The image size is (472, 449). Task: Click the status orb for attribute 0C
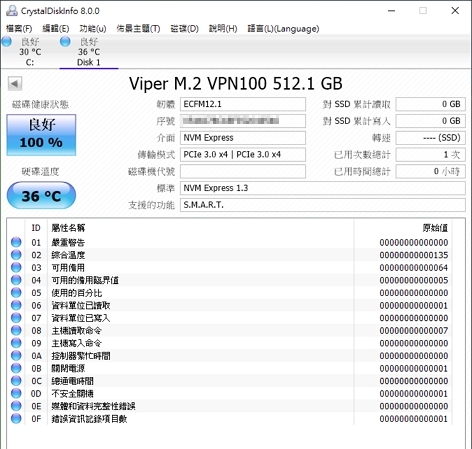click(x=16, y=380)
